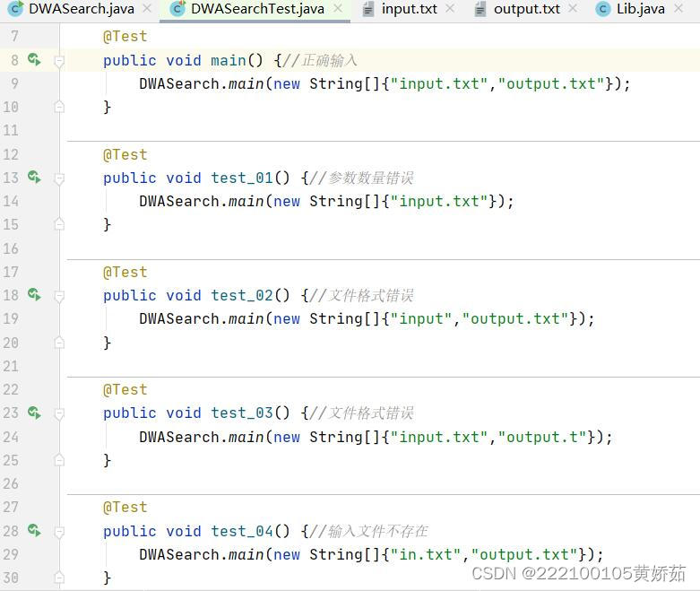
Task: Click the @Test annotation on line 22
Action: [125, 389]
